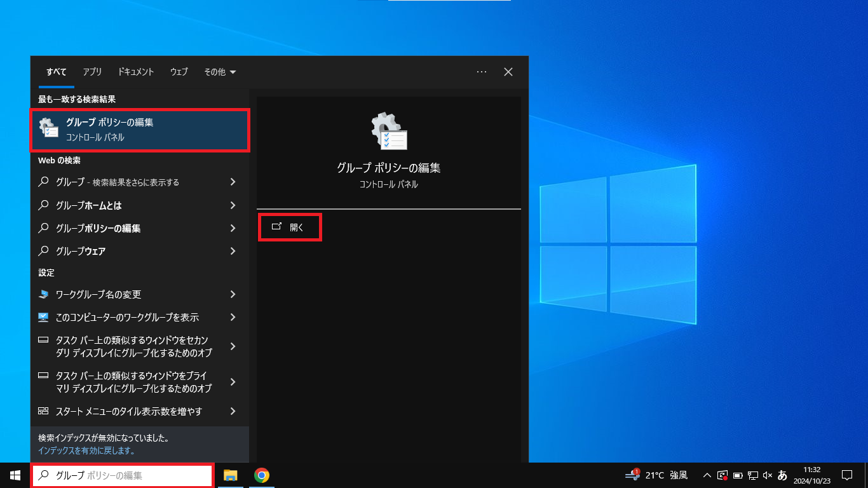The height and width of the screenshot is (488, 868).
Task: Launch Google Chrome from taskbar
Action: pos(262,475)
